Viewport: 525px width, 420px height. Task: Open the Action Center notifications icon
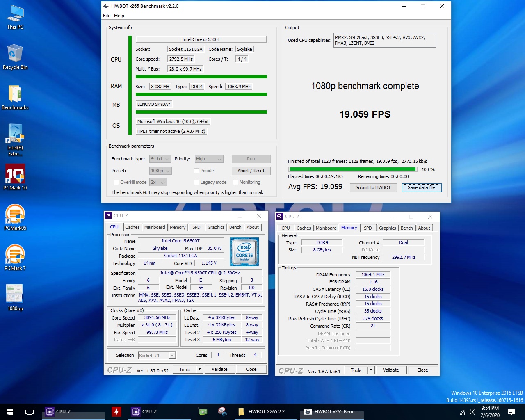point(511,412)
